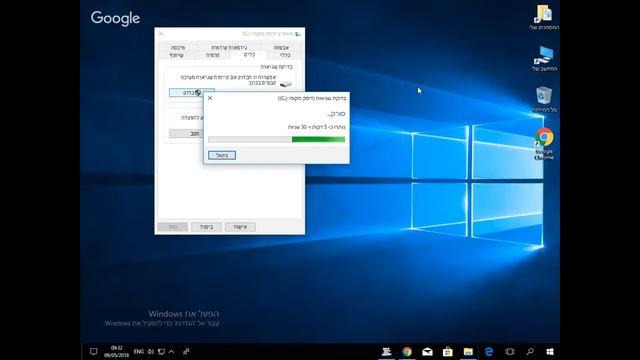Open the Action Center notifications icon
This screenshot has width=640, height=360.
click(x=93, y=351)
